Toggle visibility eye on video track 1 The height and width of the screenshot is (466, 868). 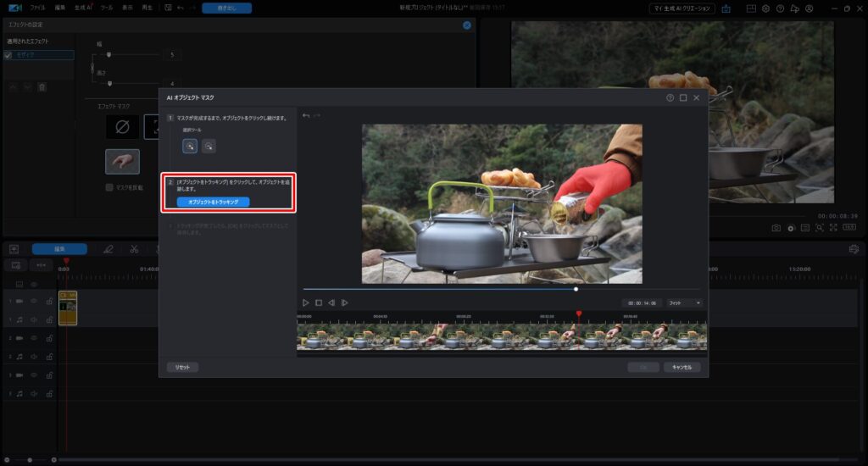click(34, 301)
